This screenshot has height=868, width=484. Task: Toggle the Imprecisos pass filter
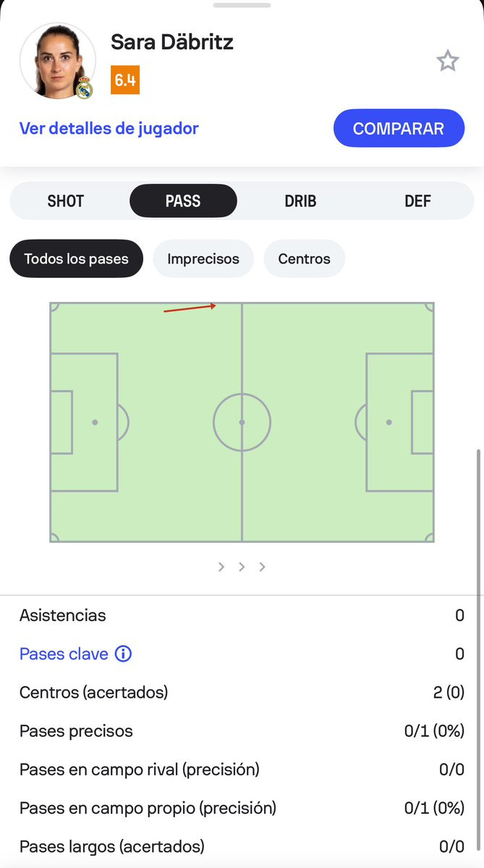click(203, 258)
